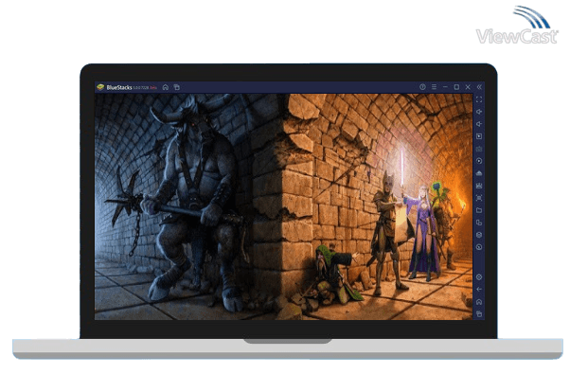Click the cube eco mode icon in sidebar
This screenshot has height=392, width=570.
pyautogui.click(x=479, y=235)
